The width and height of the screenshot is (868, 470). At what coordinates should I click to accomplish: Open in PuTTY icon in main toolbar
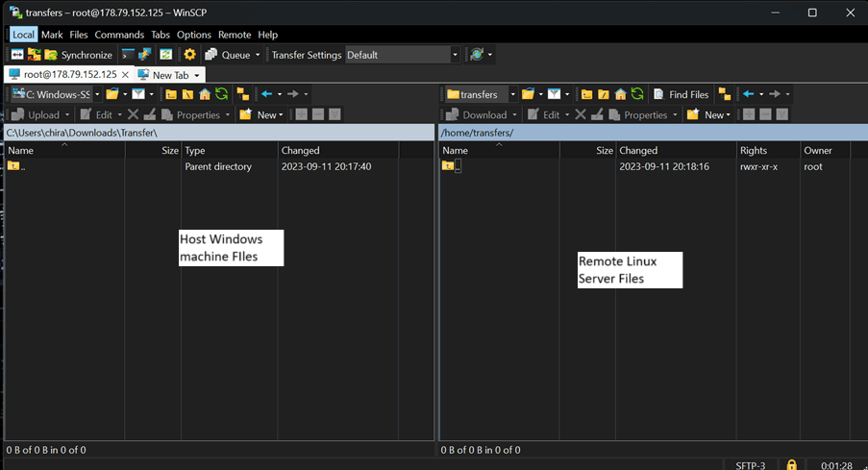pyautogui.click(x=144, y=54)
